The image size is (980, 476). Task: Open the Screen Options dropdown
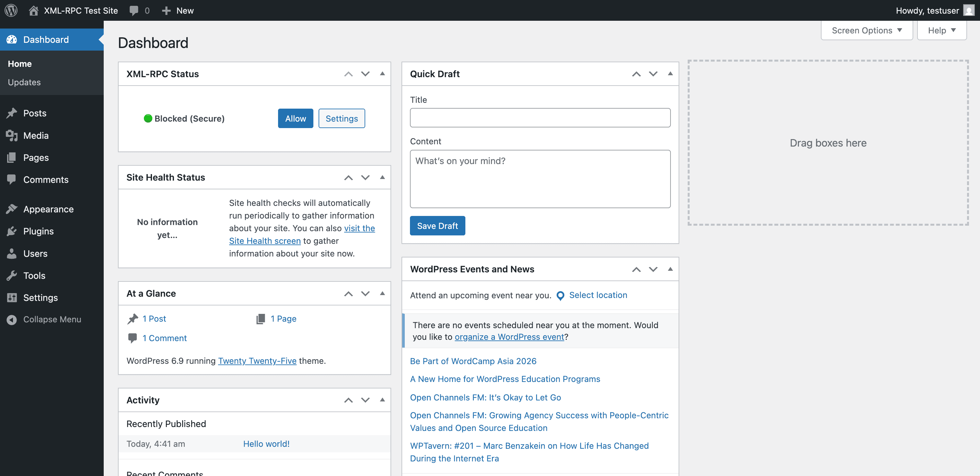point(866,30)
